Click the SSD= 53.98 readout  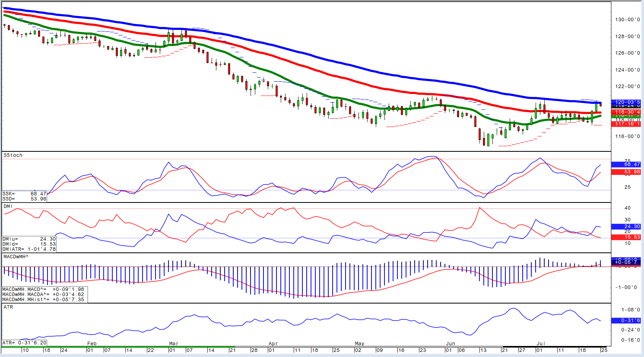(x=24, y=199)
